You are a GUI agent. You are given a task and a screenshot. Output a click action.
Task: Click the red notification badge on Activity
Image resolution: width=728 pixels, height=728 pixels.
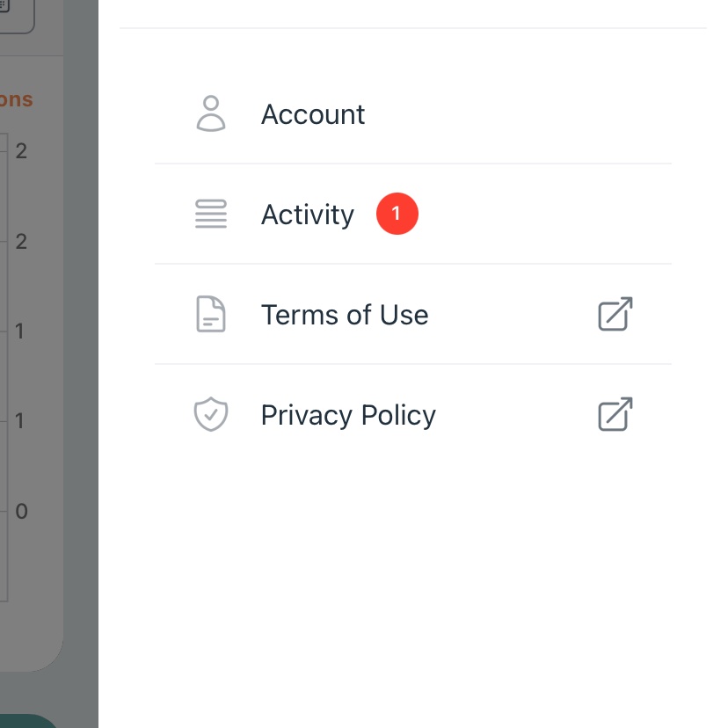click(x=397, y=215)
